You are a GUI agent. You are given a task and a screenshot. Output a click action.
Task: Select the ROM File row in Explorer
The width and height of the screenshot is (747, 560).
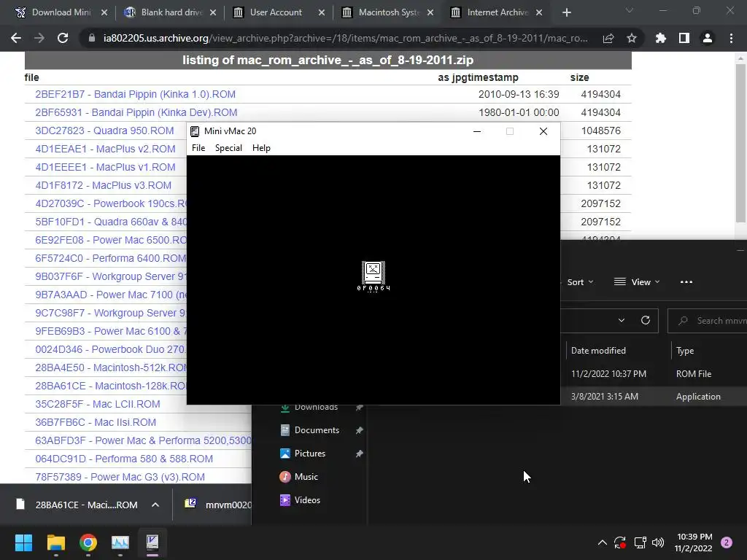pyautogui.click(x=654, y=374)
